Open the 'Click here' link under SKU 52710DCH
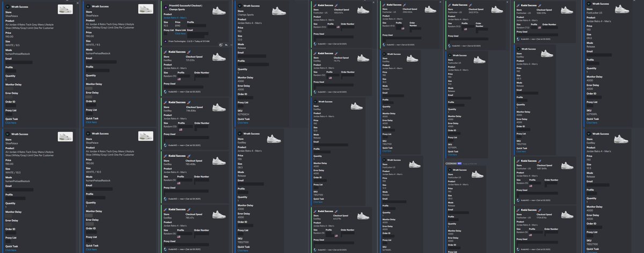The width and height of the screenshot is (644, 253). coord(242,122)
